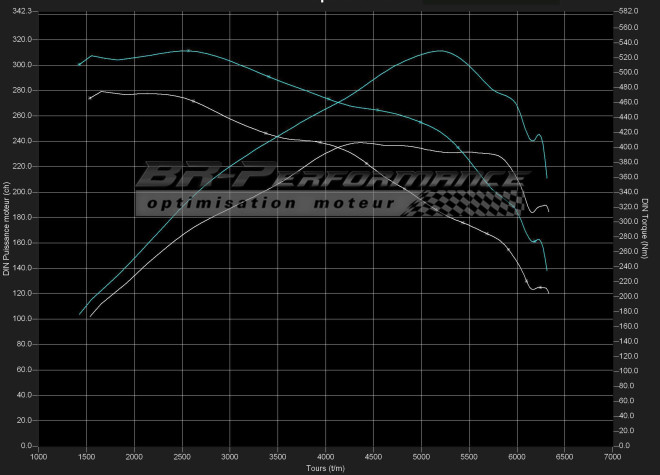Image resolution: width=660 pixels, height=475 pixels.
Task: Click the 5500 tick on the RPM axis
Action: pyautogui.click(x=470, y=456)
